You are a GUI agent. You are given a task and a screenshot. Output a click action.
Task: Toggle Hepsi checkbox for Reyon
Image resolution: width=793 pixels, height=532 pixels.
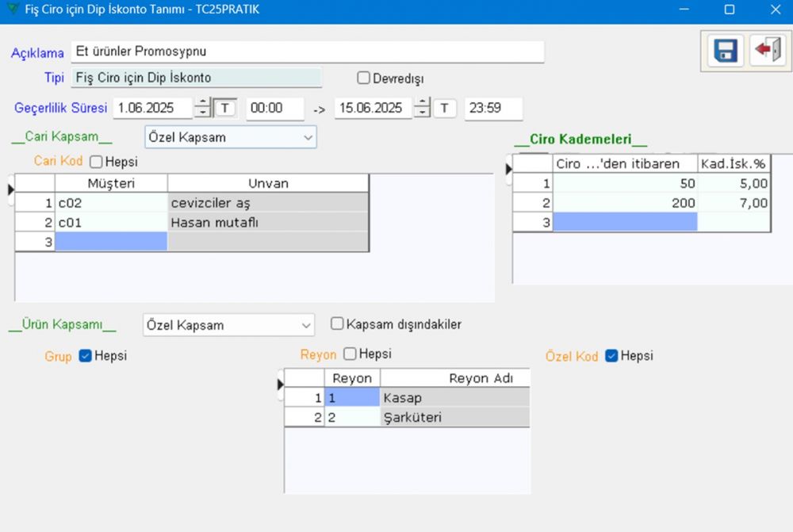pos(350,354)
